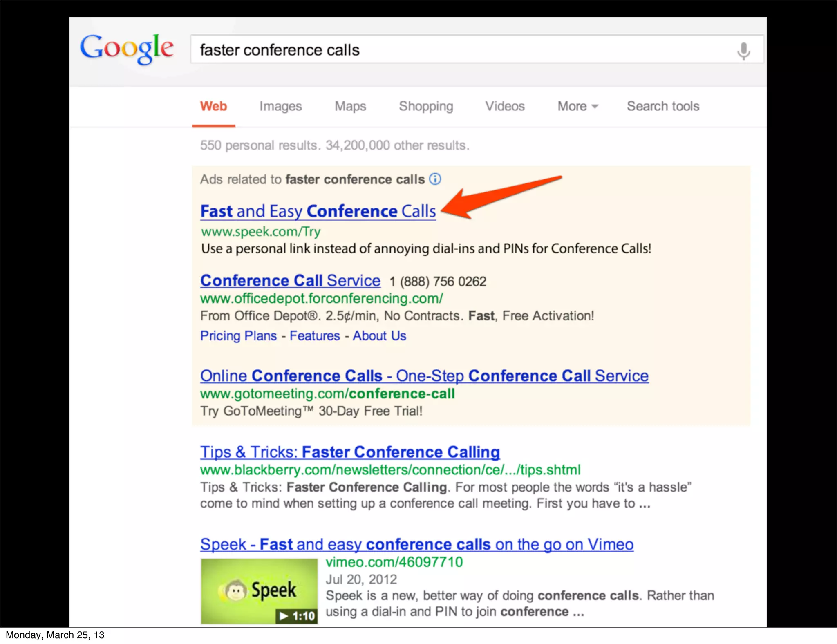Open Tips & Tricks Faster Conference Calling result
This screenshot has height=644, width=837.
350,452
